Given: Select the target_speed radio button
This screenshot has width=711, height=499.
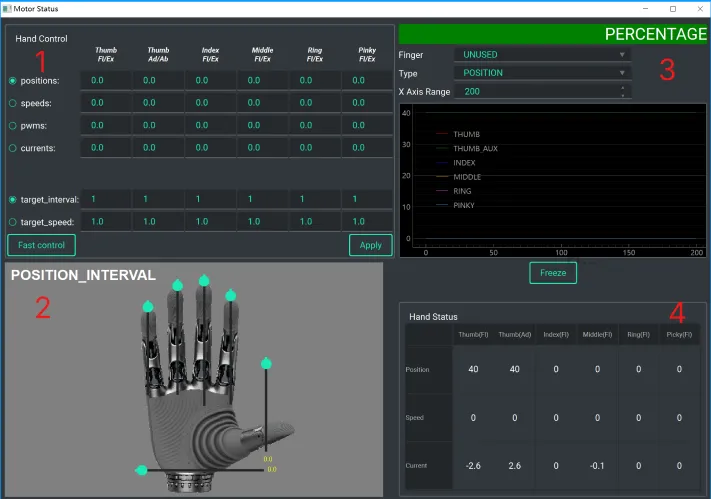Looking at the screenshot, I should pyautogui.click(x=12, y=221).
